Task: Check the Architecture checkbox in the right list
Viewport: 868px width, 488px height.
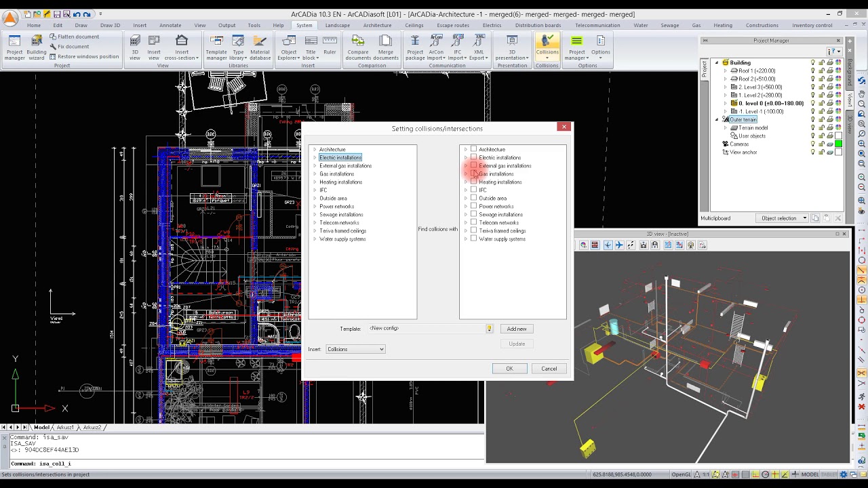Action: pos(473,149)
